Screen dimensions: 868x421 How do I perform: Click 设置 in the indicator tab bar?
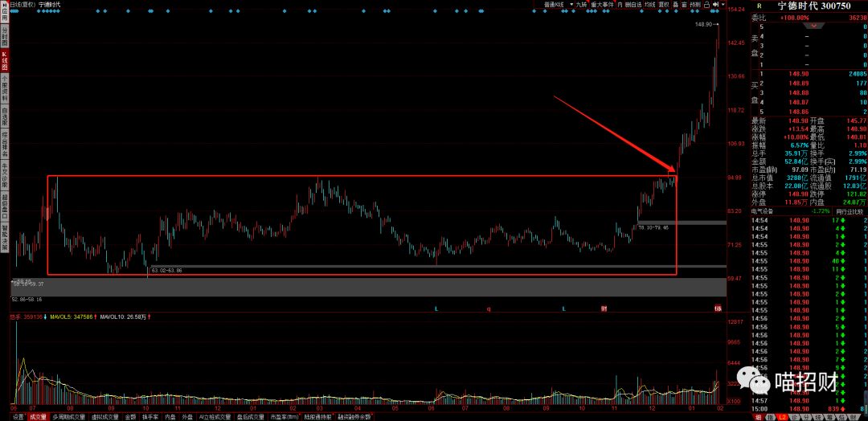pyautogui.click(x=18, y=416)
